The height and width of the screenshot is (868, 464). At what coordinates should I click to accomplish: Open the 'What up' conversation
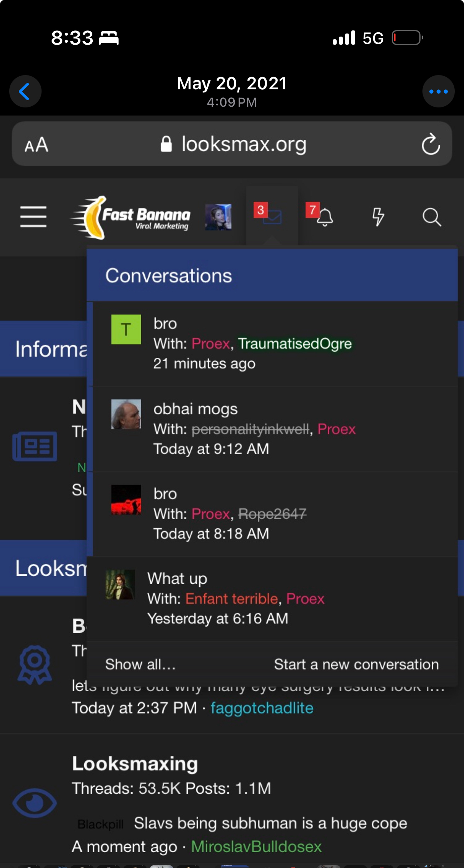coord(272,598)
